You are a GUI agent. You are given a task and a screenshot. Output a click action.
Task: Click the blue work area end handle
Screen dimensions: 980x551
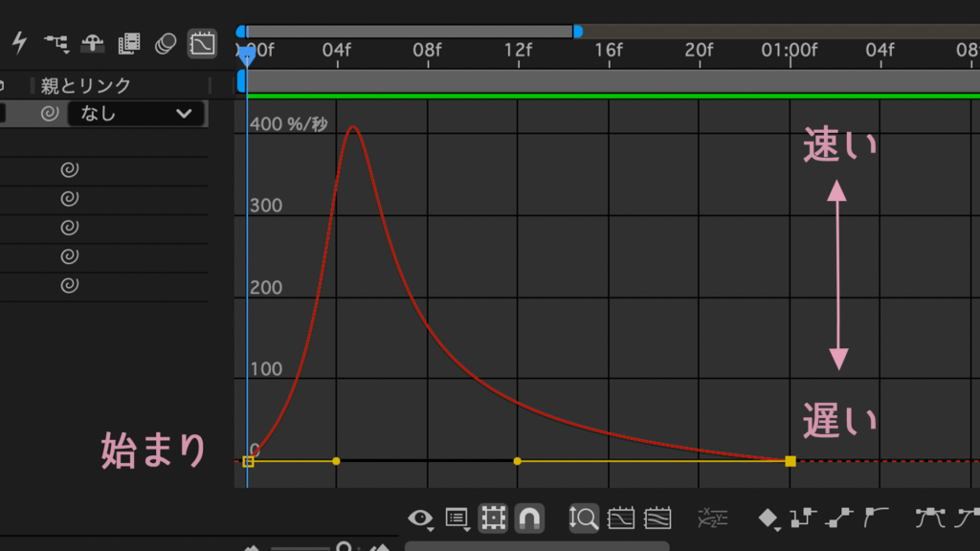pos(578,32)
